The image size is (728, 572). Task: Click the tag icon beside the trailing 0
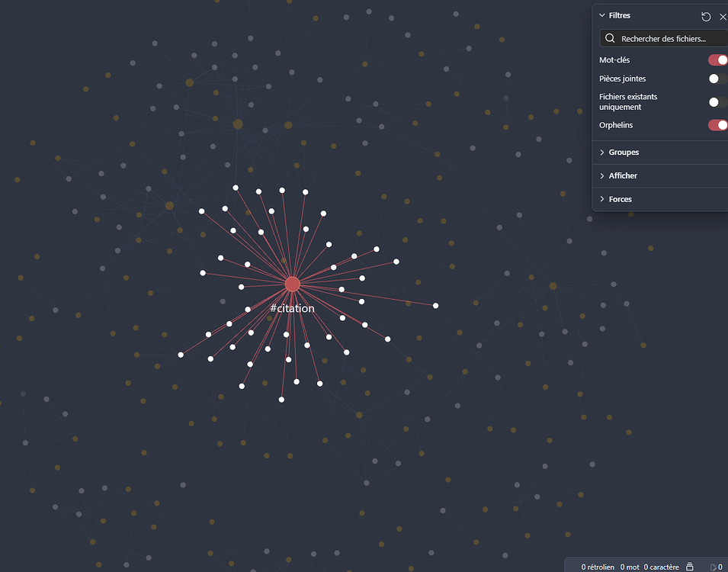point(714,567)
